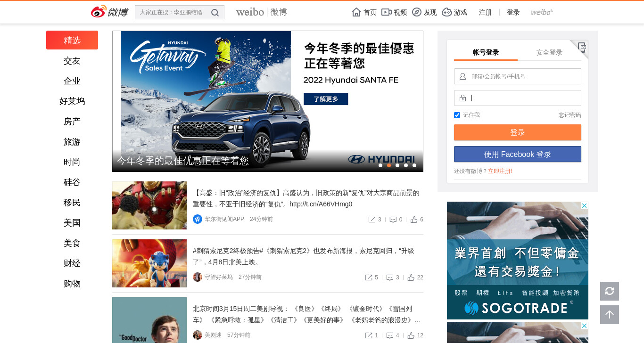644x343 pixels.
Task: Select the 交友 category
Action: click(72, 60)
